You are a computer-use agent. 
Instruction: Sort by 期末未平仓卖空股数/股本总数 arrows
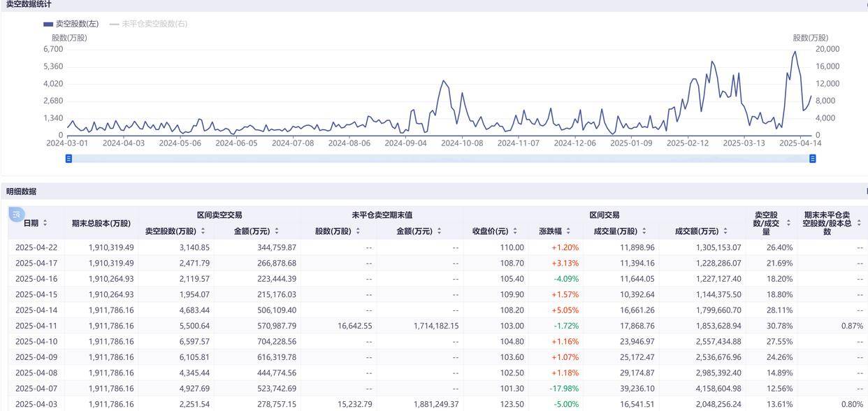859,223
